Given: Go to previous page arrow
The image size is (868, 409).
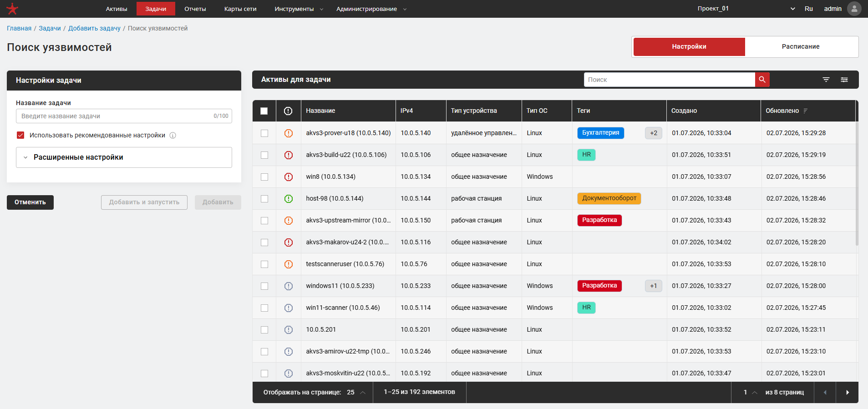Looking at the screenshot, I should pos(825,392).
